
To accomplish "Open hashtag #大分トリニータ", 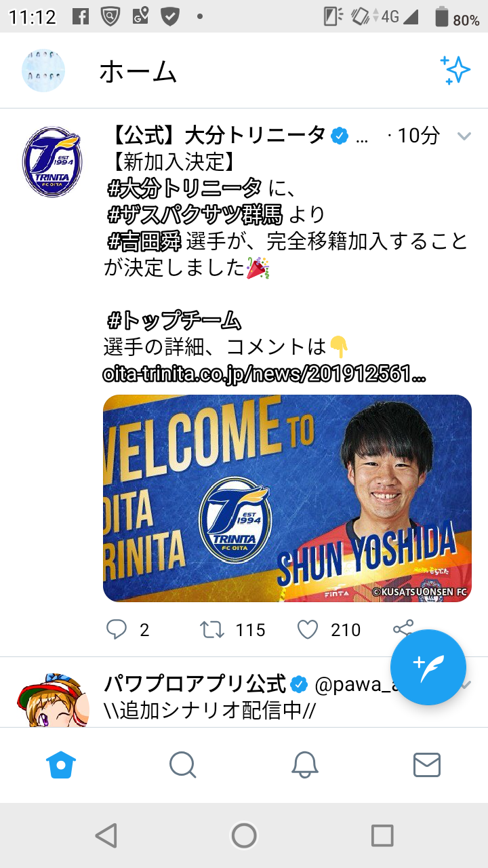I will tap(184, 186).
